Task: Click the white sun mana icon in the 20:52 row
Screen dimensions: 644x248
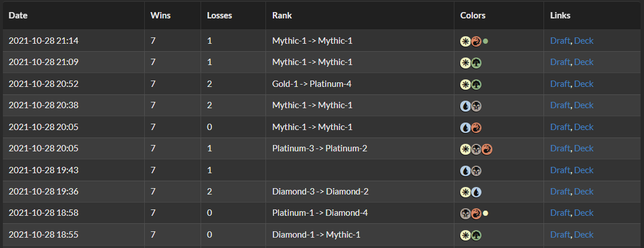Action: tap(466, 84)
